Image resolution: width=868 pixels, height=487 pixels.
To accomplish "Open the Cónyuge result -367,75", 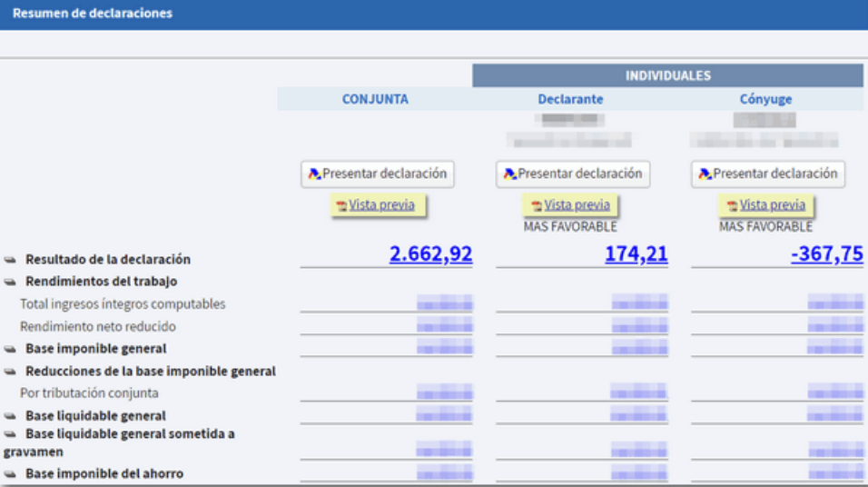I will (x=826, y=254).
